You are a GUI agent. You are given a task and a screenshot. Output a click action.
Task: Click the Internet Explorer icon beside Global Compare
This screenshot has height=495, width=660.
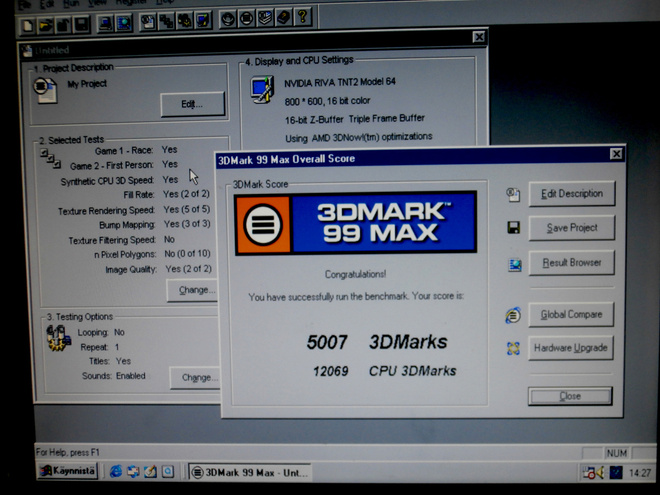513,315
